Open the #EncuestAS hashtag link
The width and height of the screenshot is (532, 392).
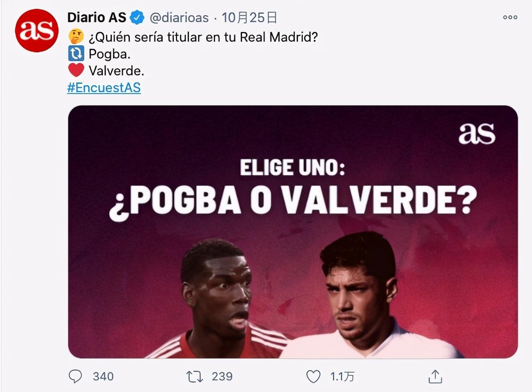104,88
